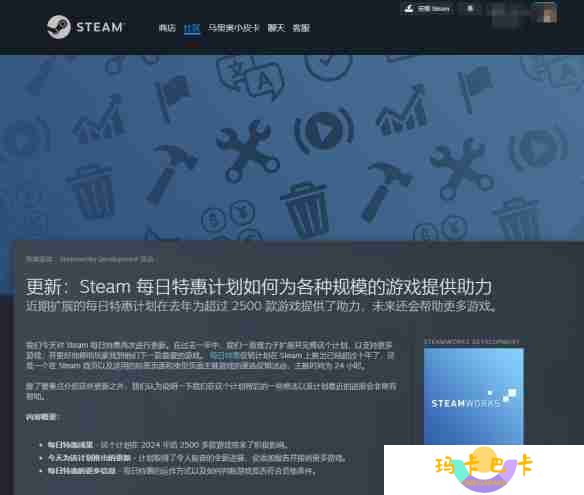Follow the blue 每日特惠 link in paragraph
584x495 pixels.
pyautogui.click(x=224, y=355)
